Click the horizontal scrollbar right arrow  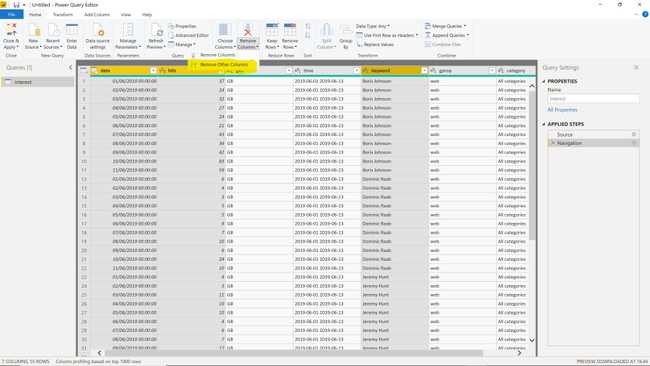pos(519,353)
